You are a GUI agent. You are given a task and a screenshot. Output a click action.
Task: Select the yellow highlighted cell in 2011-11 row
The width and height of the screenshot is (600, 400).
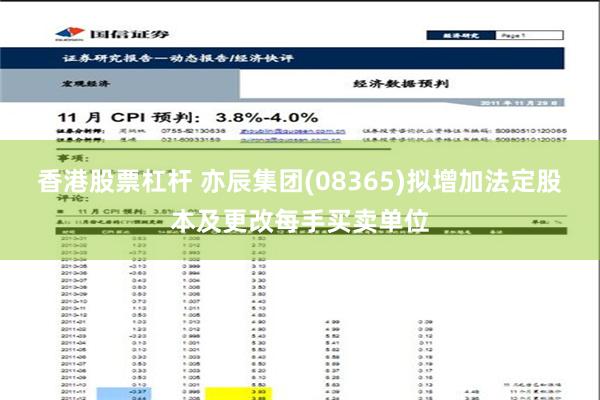(x=238, y=392)
